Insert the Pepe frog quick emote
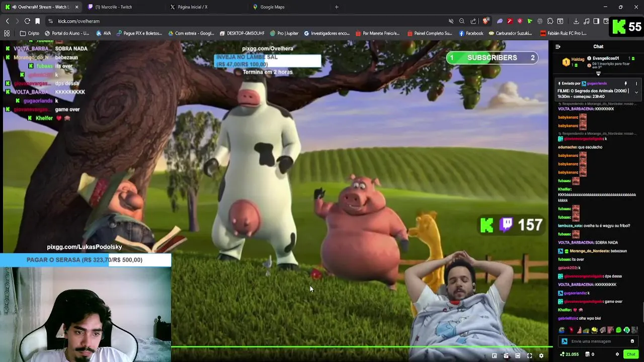 561,330
